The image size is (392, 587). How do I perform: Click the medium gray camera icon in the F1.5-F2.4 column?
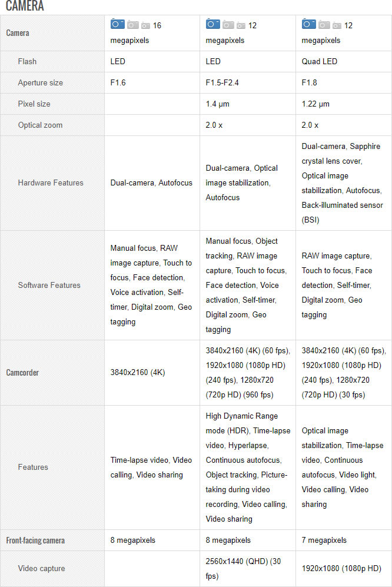click(228, 25)
